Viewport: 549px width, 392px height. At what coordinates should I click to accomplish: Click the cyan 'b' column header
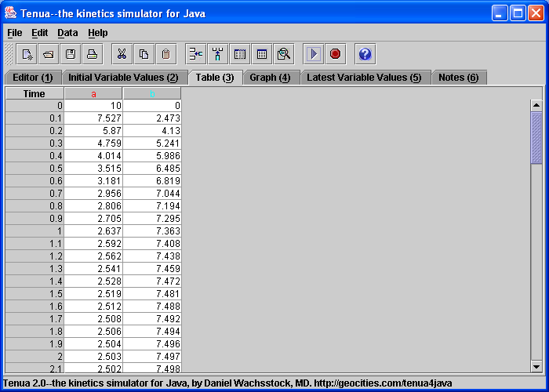(152, 93)
